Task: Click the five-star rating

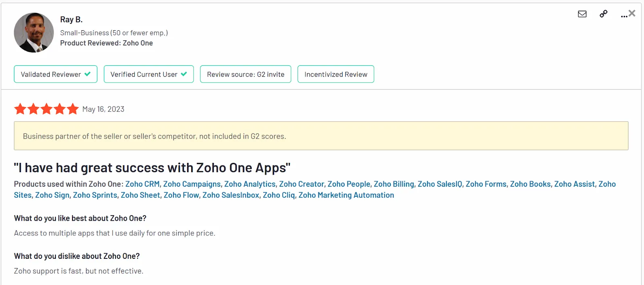Action: click(x=46, y=109)
